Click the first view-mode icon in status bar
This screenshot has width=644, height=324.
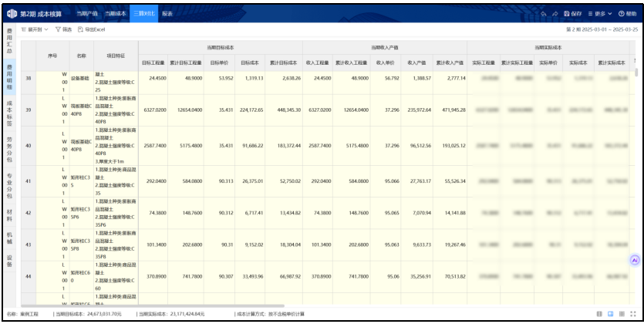click(599, 315)
